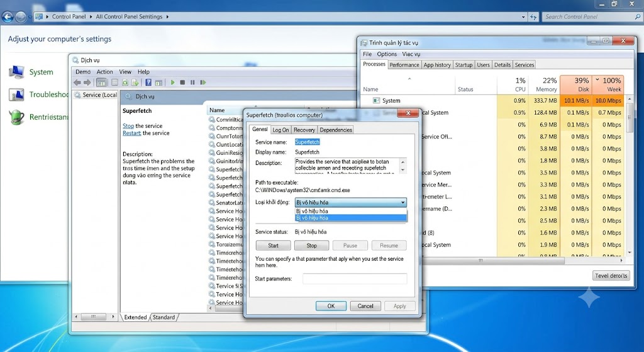644x352 pixels.
Task: Click the search magnifier icon
Action: (638, 17)
